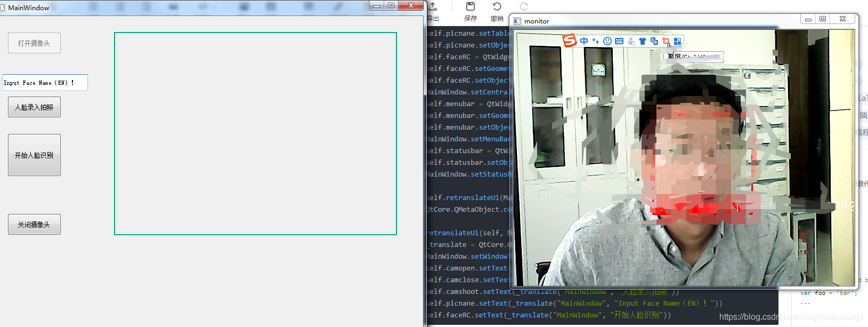The height and width of the screenshot is (327, 868).
Task: Open the toolbox grid icon on the Sogou bar
Action: tap(677, 41)
